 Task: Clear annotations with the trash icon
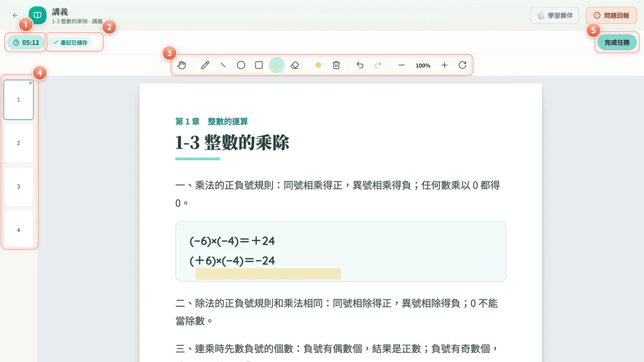336,65
